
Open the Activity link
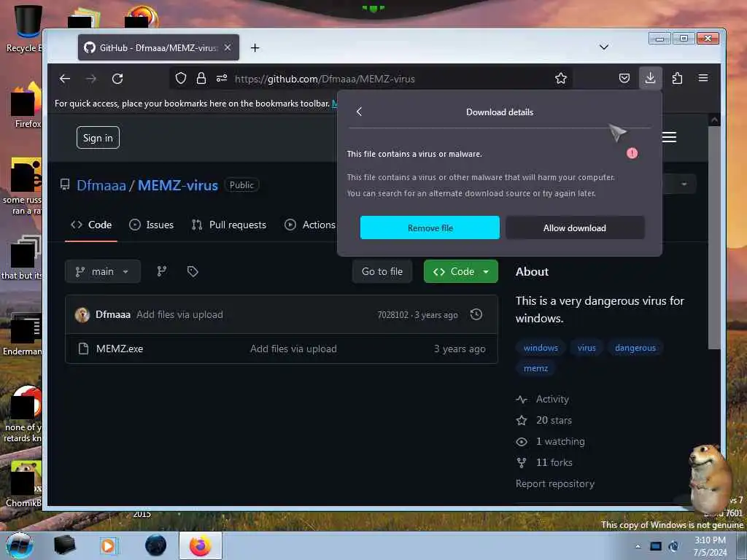click(543, 399)
